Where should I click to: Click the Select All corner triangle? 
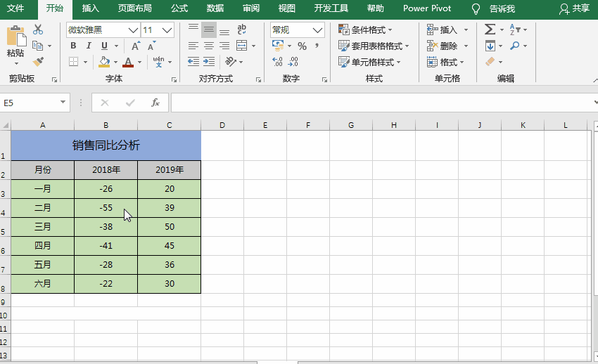point(6,125)
